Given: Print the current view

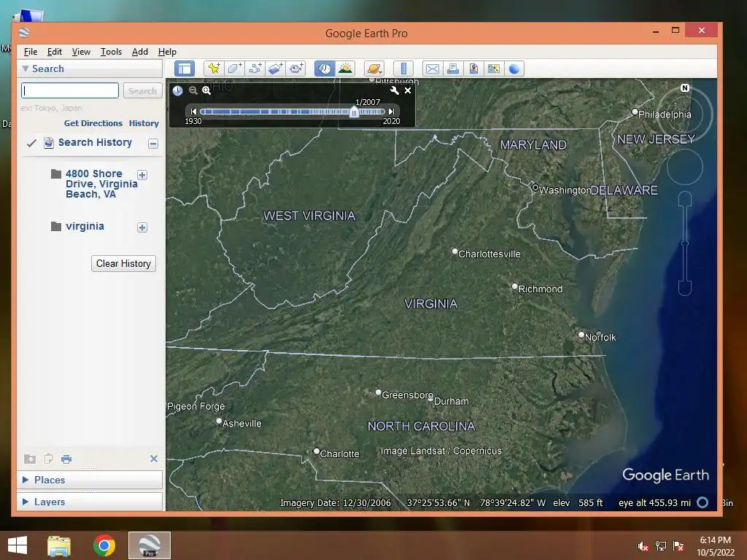Looking at the screenshot, I should point(452,69).
